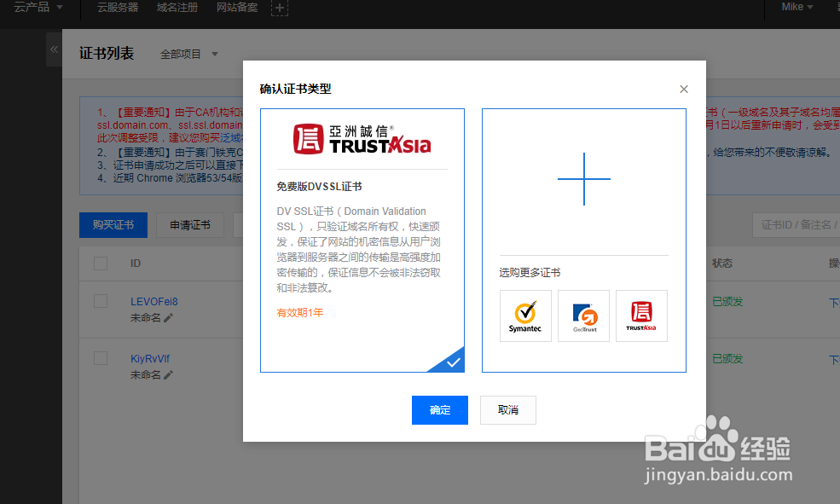
Task: Click the dashed plus icon in the top navigation
Action: point(279,8)
